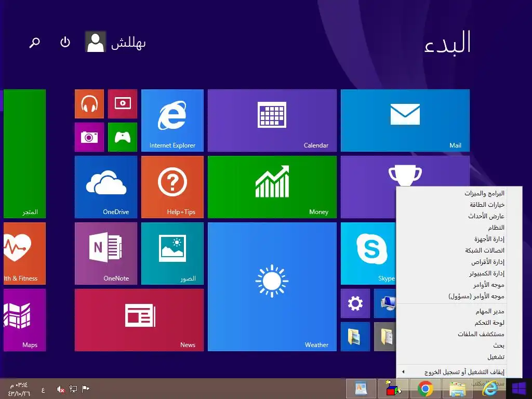
Task: Click the search magnifier icon
Action: coord(34,43)
